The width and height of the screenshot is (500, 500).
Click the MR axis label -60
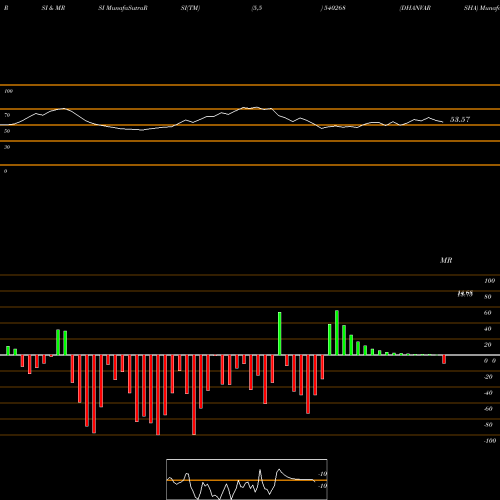click(488, 409)
